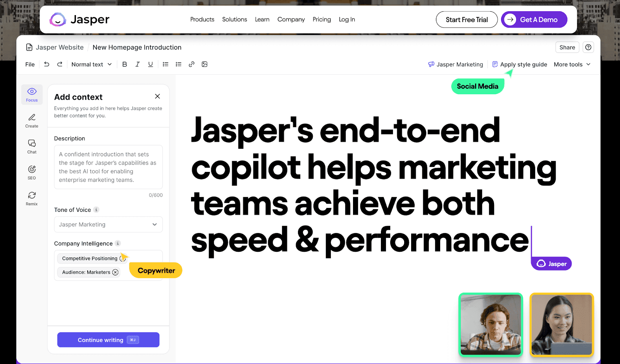Viewport: 620px width, 364px height.
Task: Open the Tone of Voice Jasper Marketing dropdown
Action: (108, 225)
